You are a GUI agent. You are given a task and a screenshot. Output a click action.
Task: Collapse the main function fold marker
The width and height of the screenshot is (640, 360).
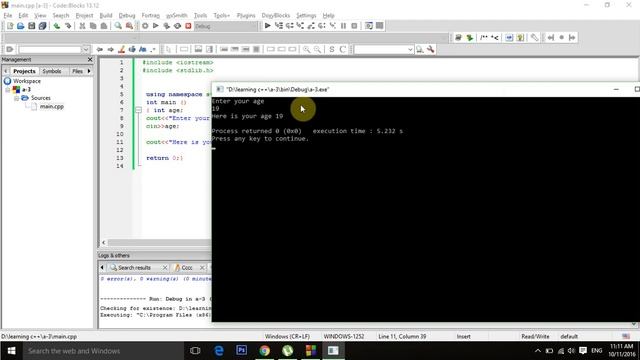138,110
